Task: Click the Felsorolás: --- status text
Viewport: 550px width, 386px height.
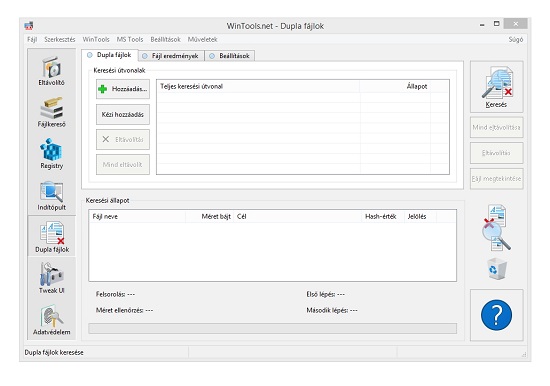Action: click(x=115, y=294)
